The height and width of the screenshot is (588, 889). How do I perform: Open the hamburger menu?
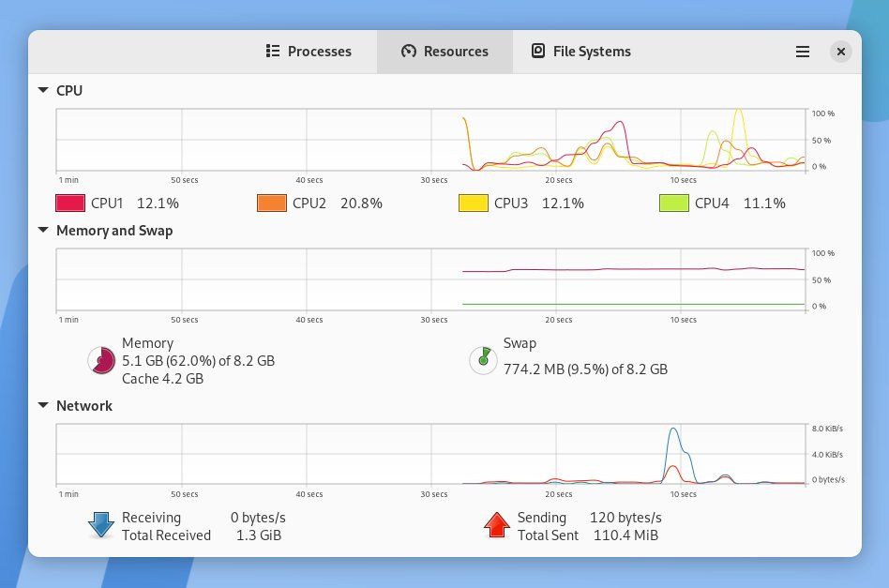[803, 52]
